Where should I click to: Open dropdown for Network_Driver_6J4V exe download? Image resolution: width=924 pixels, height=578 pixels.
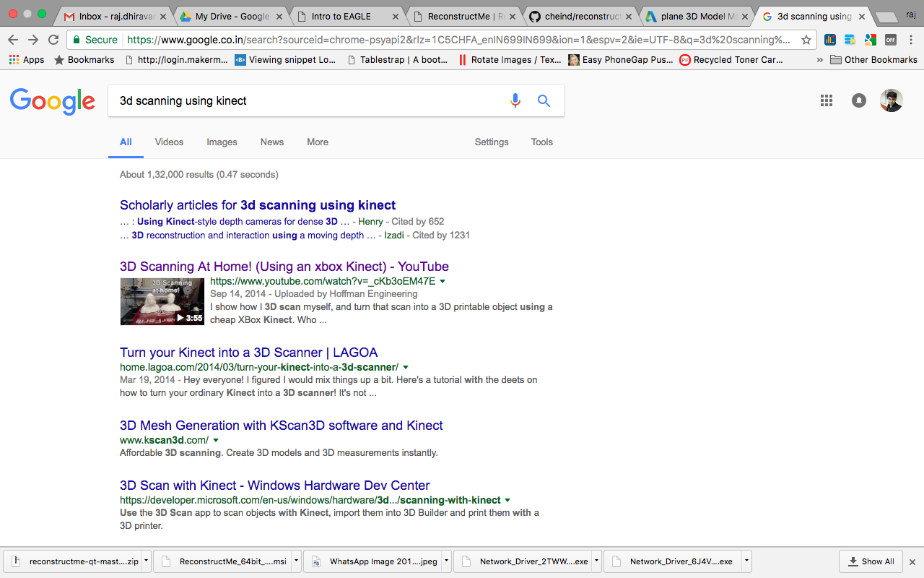click(746, 561)
